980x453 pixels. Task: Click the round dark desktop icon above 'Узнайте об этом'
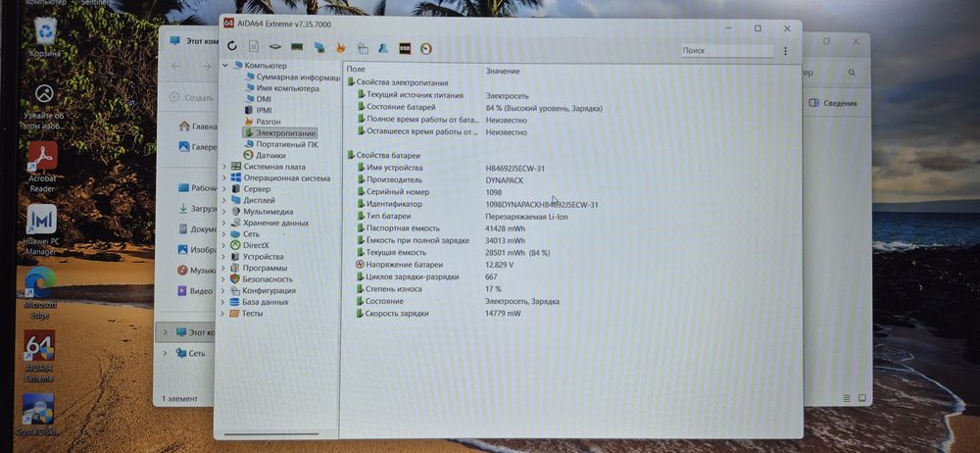pyautogui.click(x=44, y=94)
